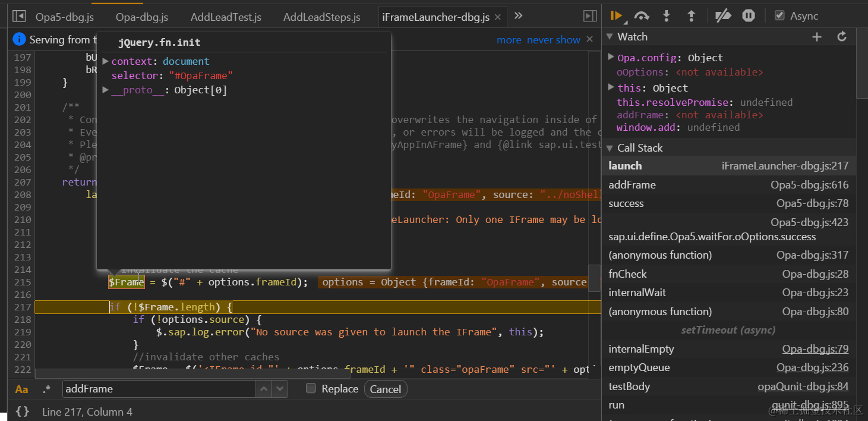Click the horizontal code scrollbar
The image size is (868, 421).
tap(192, 373)
